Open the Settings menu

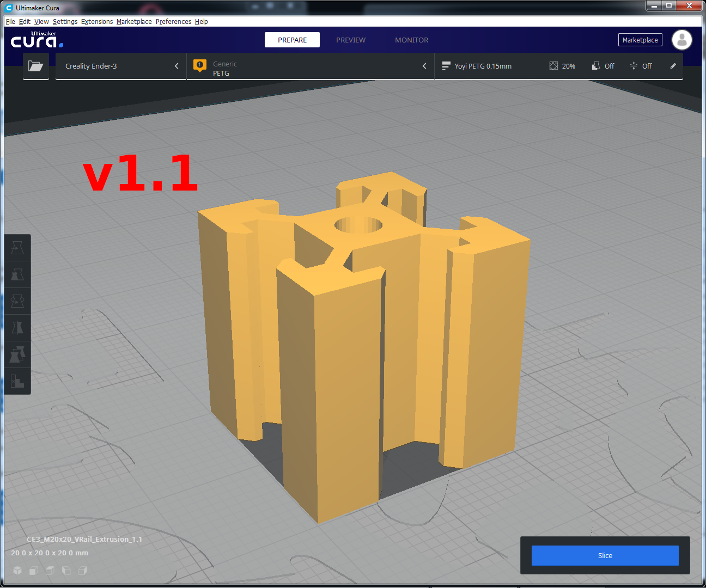point(65,22)
